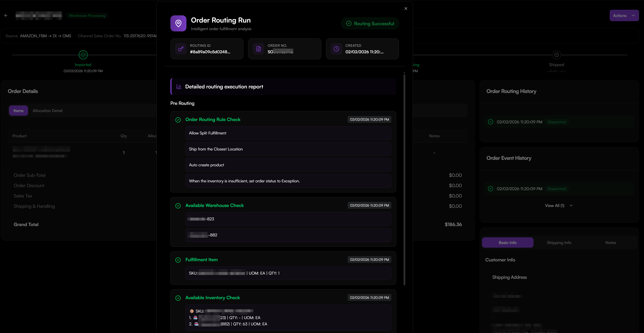Open the Shipping Info tab
644x333 pixels.
pyautogui.click(x=559, y=243)
